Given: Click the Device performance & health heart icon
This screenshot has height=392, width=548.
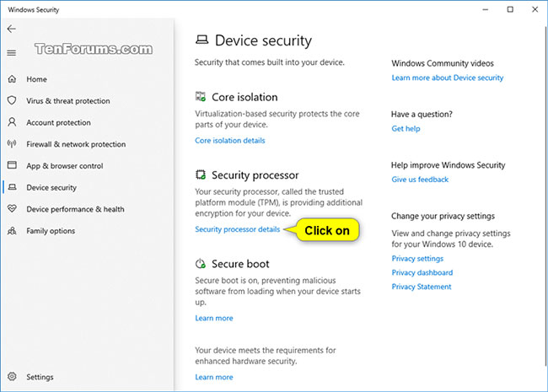Looking at the screenshot, I should pos(12,209).
